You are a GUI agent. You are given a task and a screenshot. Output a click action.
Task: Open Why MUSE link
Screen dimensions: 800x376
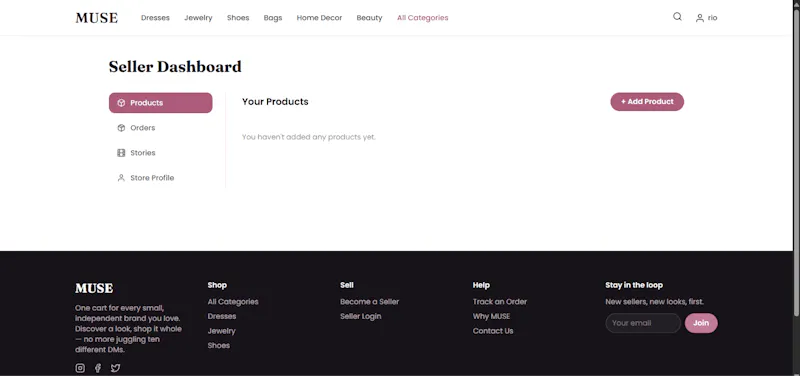pyautogui.click(x=491, y=316)
